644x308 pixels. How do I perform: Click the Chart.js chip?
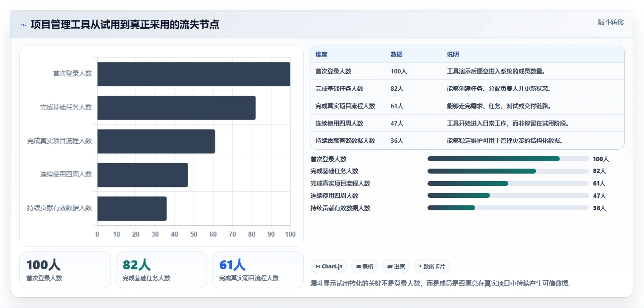coord(329,266)
